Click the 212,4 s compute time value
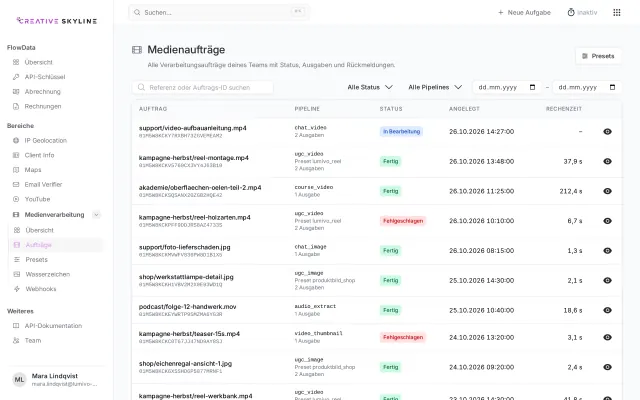The width and height of the screenshot is (640, 400). (x=571, y=191)
